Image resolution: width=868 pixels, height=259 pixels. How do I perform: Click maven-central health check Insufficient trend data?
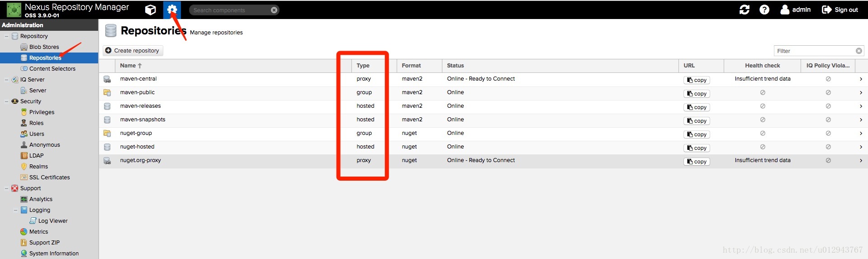click(763, 79)
